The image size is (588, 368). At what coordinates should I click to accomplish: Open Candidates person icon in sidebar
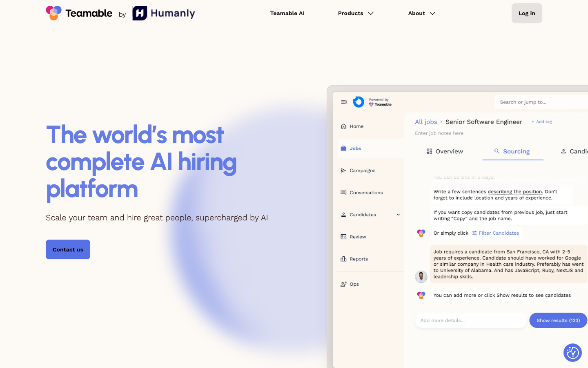pos(343,215)
